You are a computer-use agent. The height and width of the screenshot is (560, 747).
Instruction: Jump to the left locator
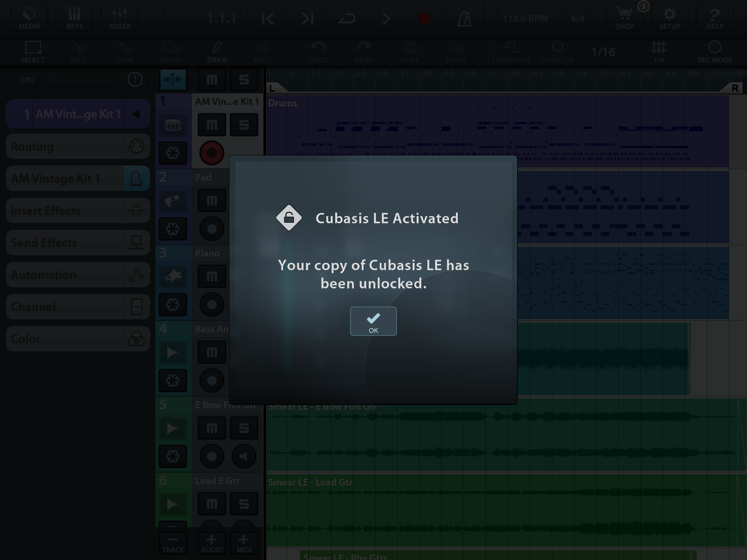(x=268, y=18)
